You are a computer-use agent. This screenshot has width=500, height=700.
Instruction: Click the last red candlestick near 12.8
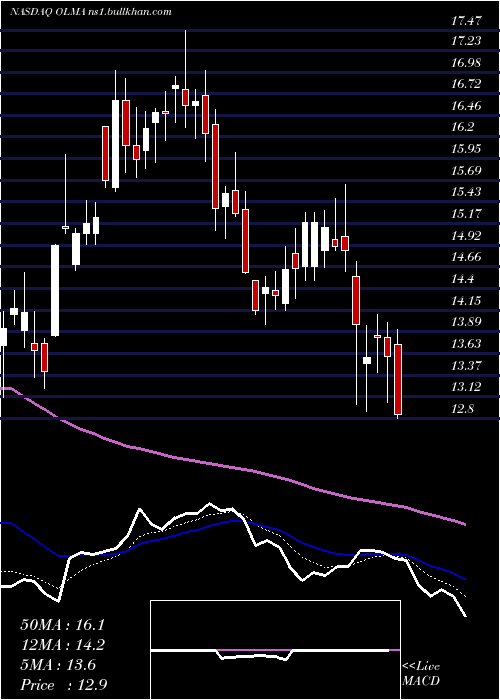pyautogui.click(x=398, y=379)
